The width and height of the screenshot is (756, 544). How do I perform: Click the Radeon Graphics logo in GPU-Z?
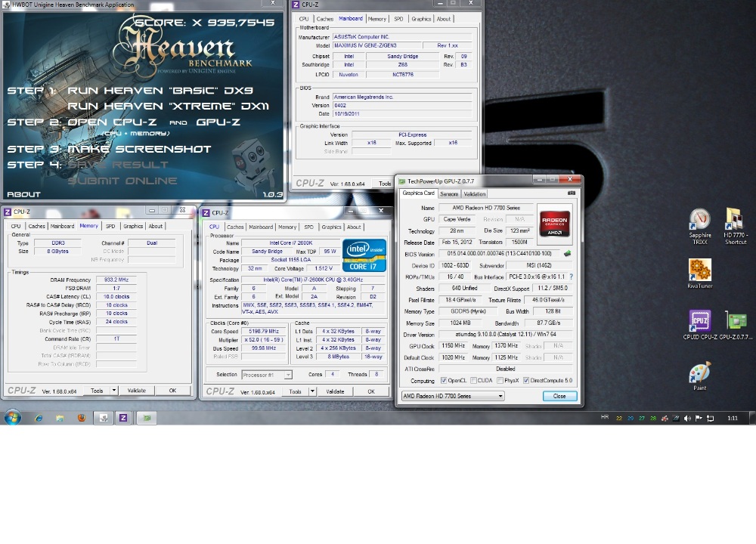[x=555, y=223]
